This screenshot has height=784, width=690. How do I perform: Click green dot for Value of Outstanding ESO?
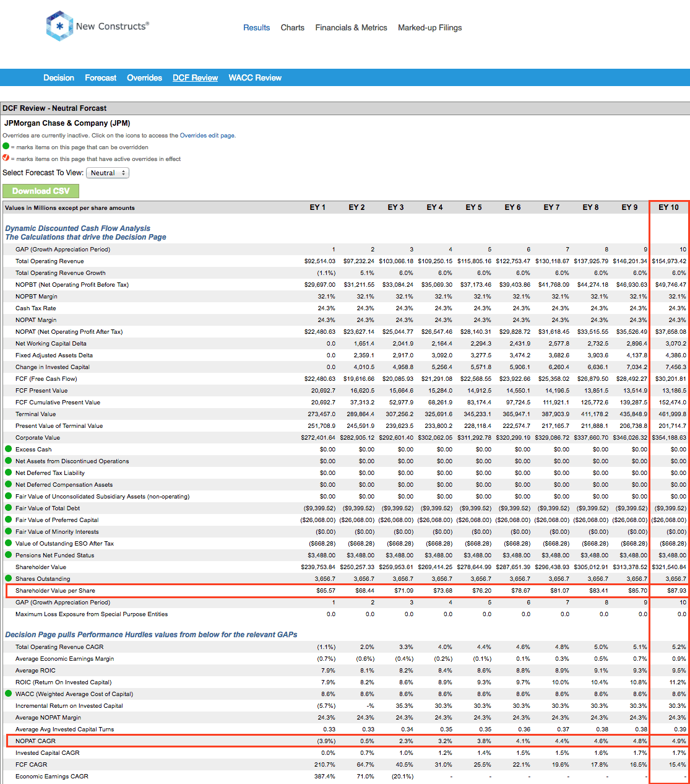tap(9, 543)
